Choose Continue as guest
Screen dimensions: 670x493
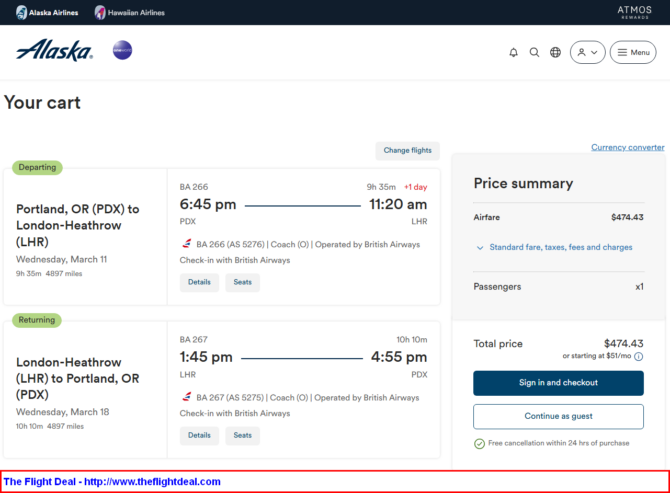tap(558, 416)
